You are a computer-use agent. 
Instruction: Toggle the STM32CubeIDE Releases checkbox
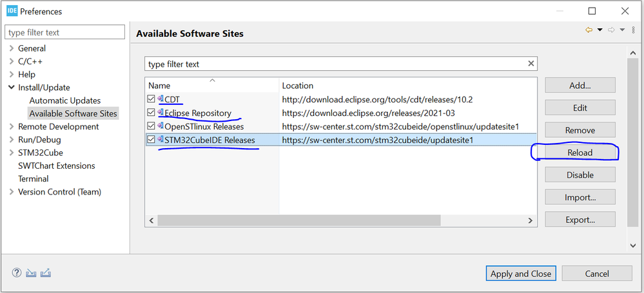click(151, 140)
